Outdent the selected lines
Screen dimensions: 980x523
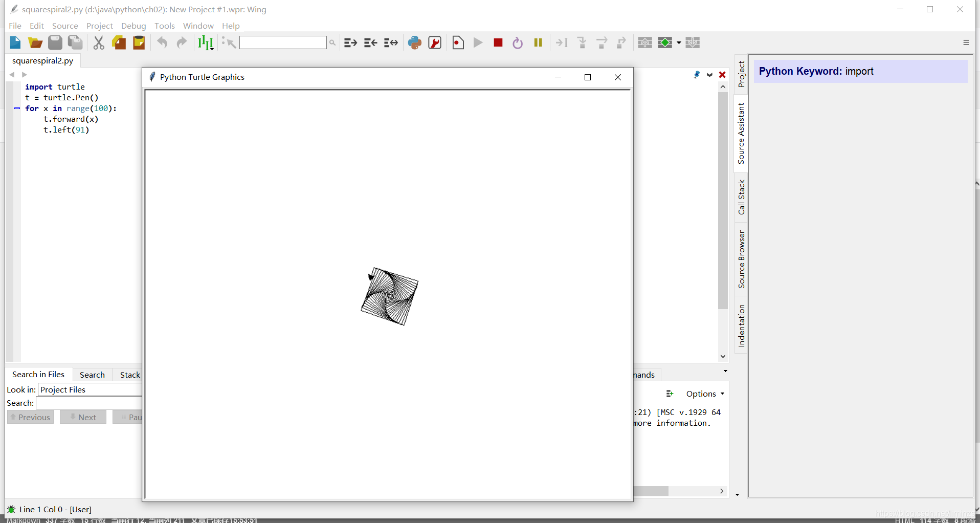[x=371, y=42]
